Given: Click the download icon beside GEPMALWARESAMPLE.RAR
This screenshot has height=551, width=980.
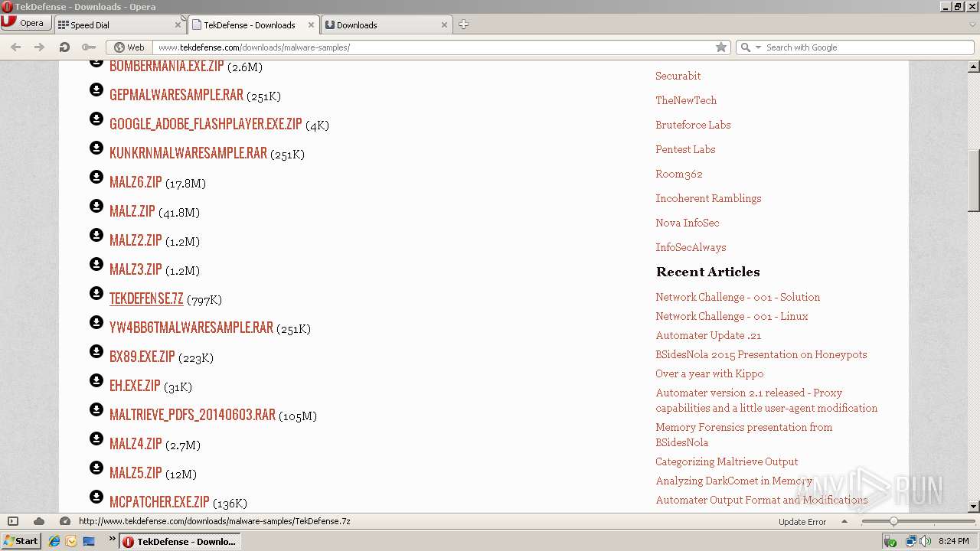Looking at the screenshot, I should pyautogui.click(x=96, y=90).
